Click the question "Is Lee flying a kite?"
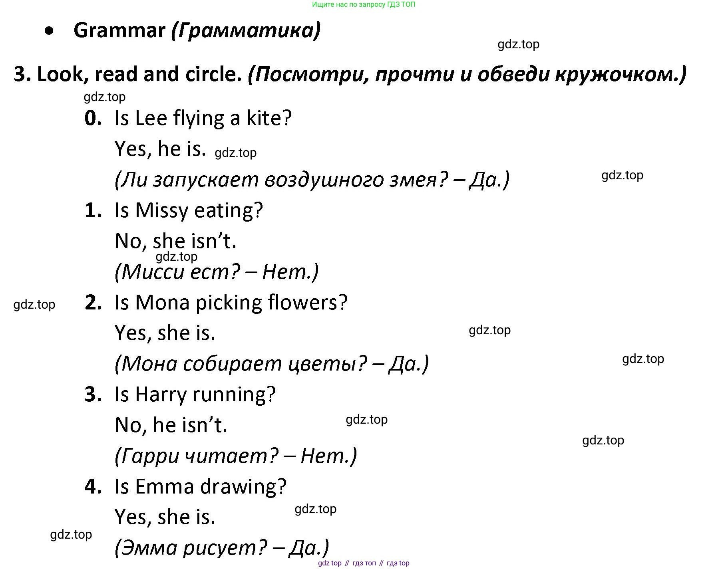Image resolution: width=728 pixels, height=569 pixels. pyautogui.click(x=203, y=118)
